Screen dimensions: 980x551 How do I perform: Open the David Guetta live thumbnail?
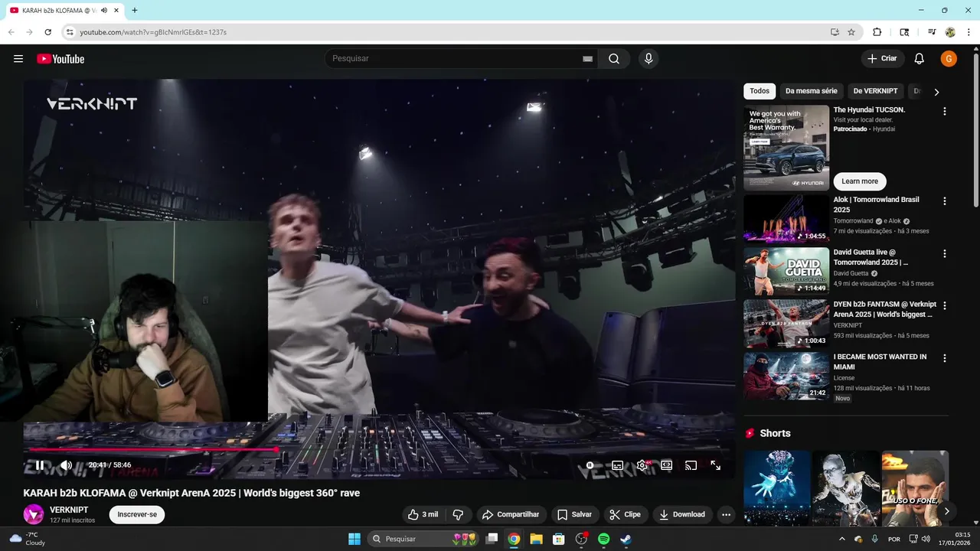786,271
